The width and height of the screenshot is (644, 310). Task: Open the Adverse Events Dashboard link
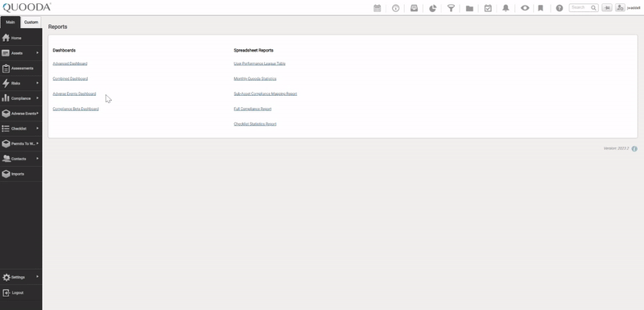click(x=74, y=94)
